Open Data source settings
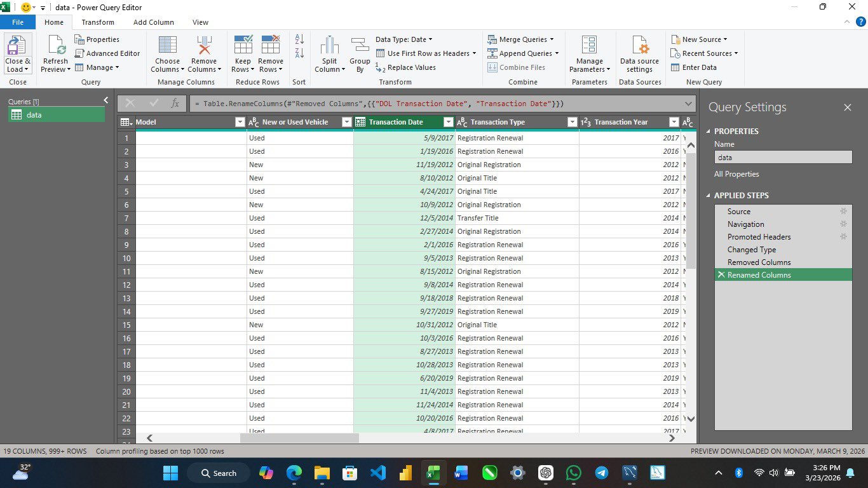868x488 pixels. (x=639, y=46)
